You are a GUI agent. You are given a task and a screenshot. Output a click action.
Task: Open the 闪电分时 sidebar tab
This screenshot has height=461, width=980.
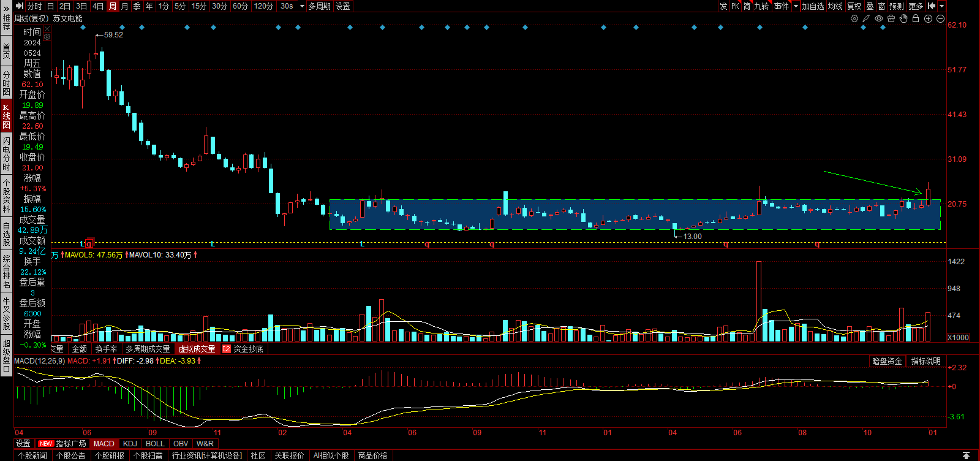pyautogui.click(x=6, y=154)
